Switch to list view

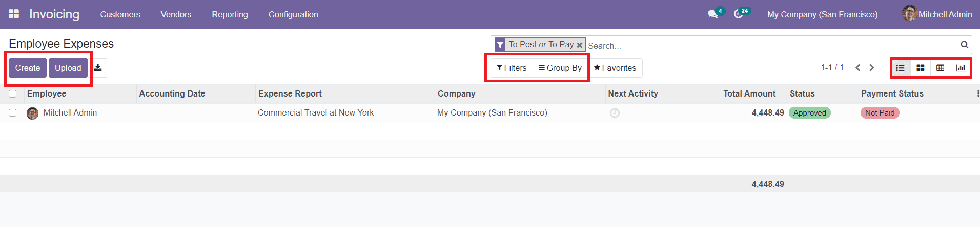901,68
